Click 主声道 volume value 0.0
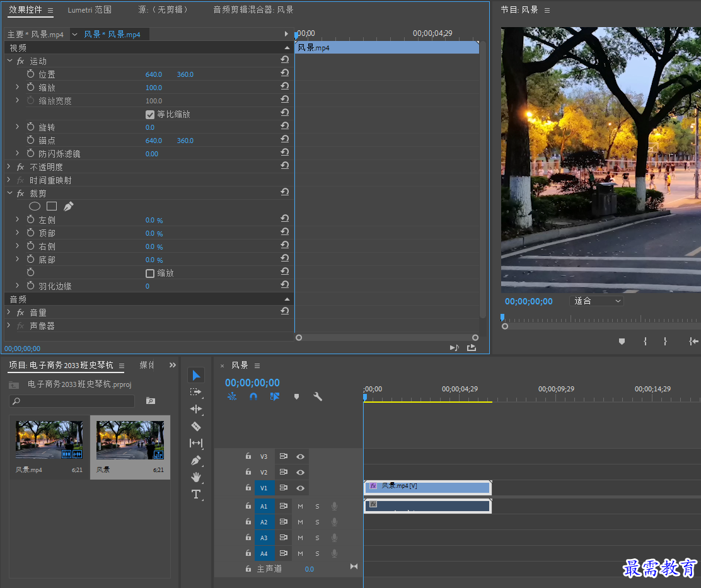 pos(309,569)
